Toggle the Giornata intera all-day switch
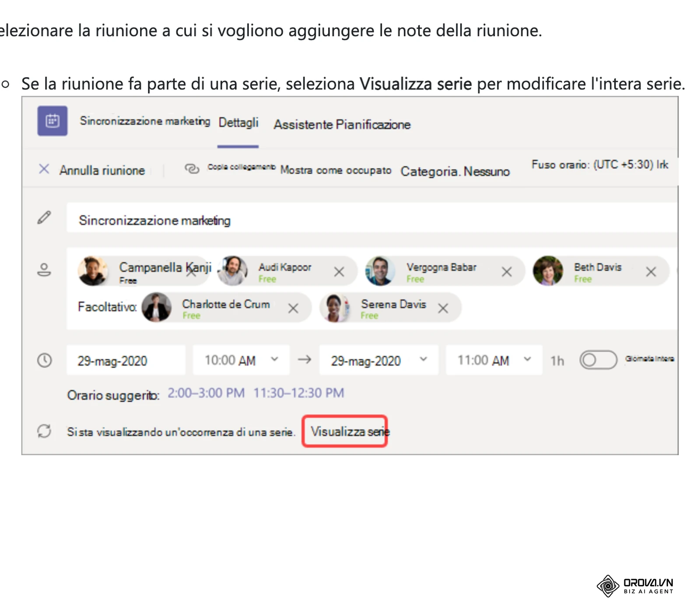This screenshot has height=615, width=700. pos(598,360)
